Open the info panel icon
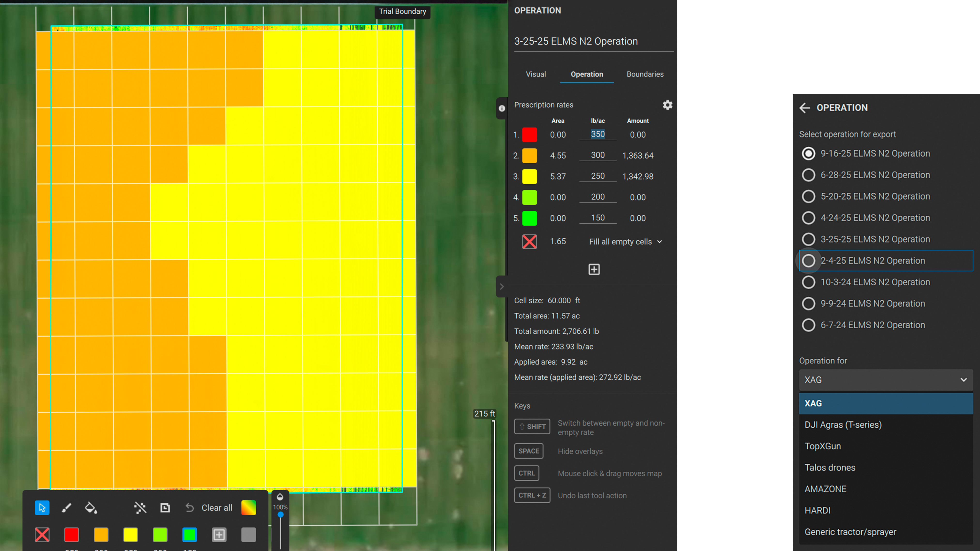This screenshot has height=551, width=980. 502,108
